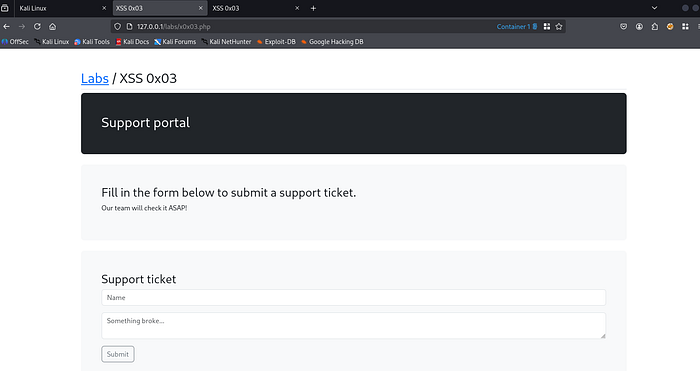This screenshot has height=371, width=700.
Task: Go back to the previous page
Action: coord(6,27)
